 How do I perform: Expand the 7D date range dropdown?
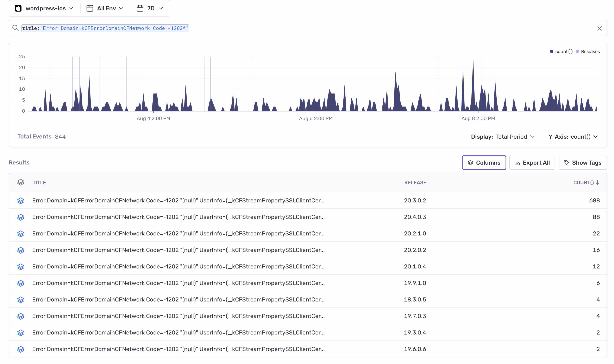point(150,9)
